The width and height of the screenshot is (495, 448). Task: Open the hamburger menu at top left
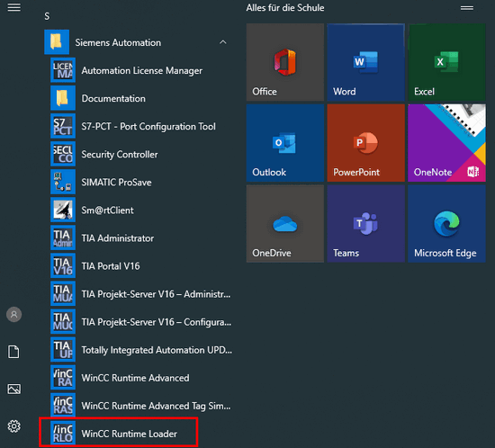click(x=14, y=7)
